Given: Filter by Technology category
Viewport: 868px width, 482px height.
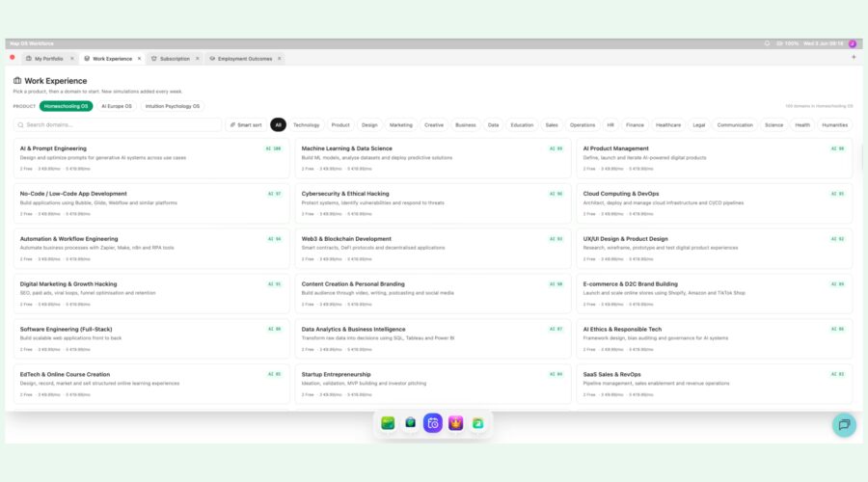Looking at the screenshot, I should pos(306,125).
